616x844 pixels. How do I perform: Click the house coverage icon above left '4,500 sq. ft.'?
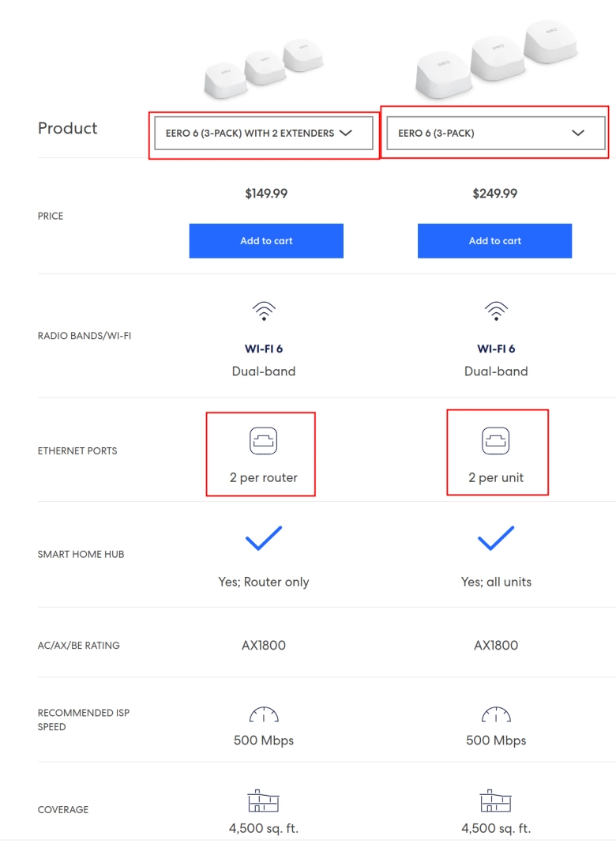tap(265, 802)
